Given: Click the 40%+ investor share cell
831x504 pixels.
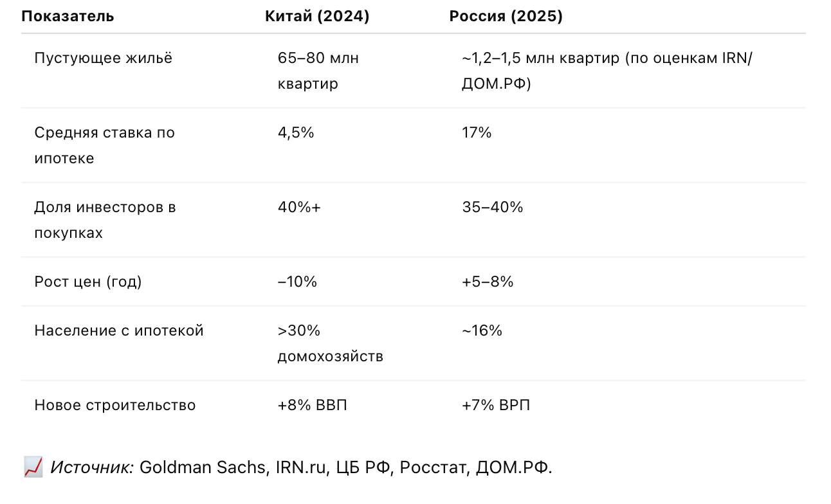Looking at the screenshot, I should click(299, 208).
